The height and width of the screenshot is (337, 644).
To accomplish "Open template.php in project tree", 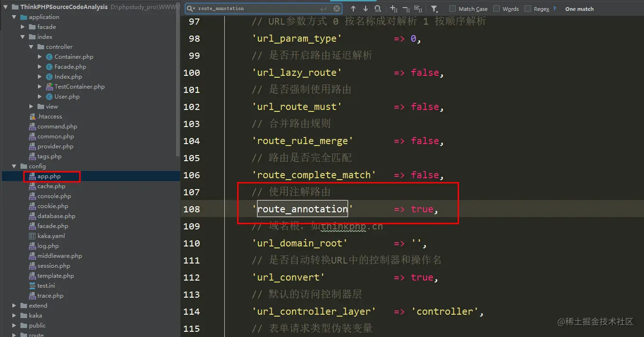I will (x=55, y=276).
